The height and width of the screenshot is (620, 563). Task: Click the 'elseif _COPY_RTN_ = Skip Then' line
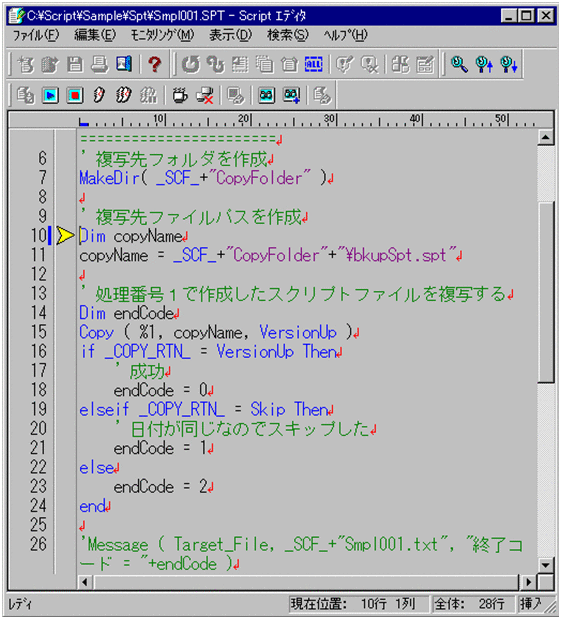[206, 409]
